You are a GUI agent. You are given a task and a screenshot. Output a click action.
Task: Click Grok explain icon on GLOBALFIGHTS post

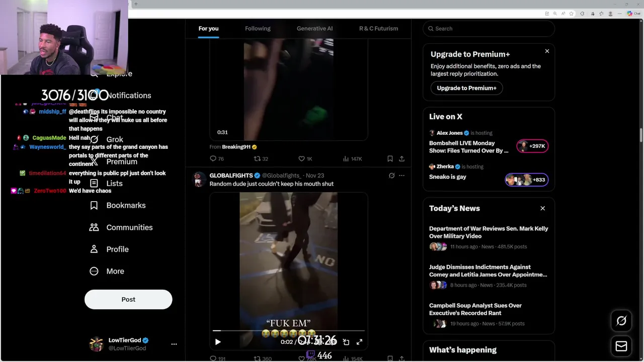click(391, 175)
